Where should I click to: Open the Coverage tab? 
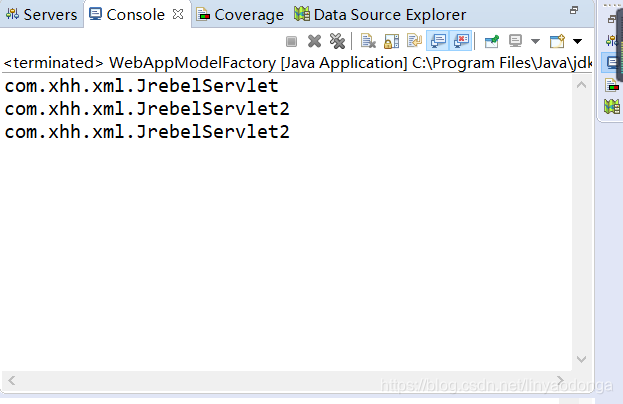pyautogui.click(x=240, y=15)
